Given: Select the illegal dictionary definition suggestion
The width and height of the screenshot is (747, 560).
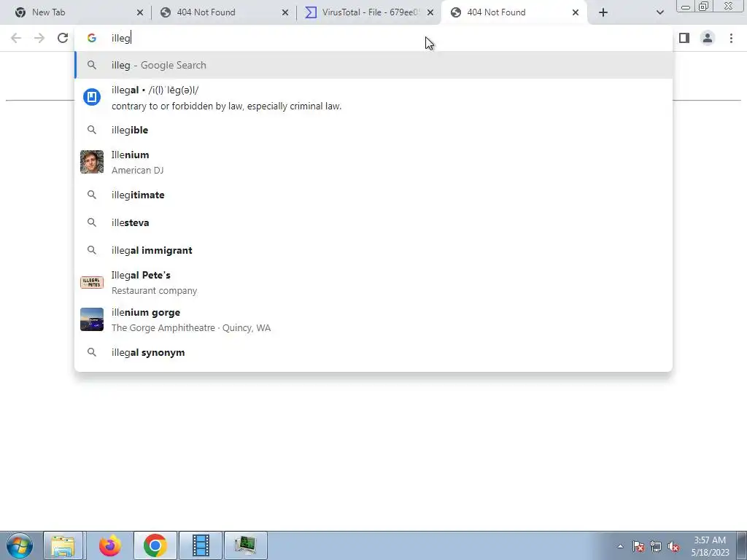Looking at the screenshot, I should tap(373, 98).
